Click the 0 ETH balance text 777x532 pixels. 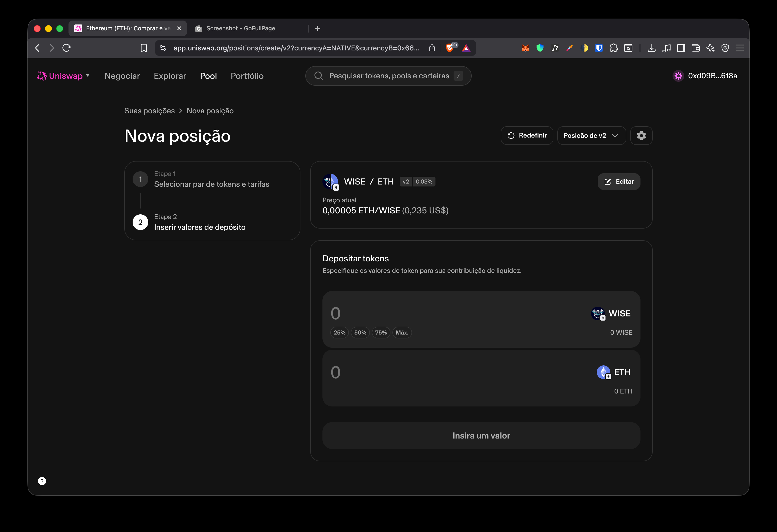(623, 391)
